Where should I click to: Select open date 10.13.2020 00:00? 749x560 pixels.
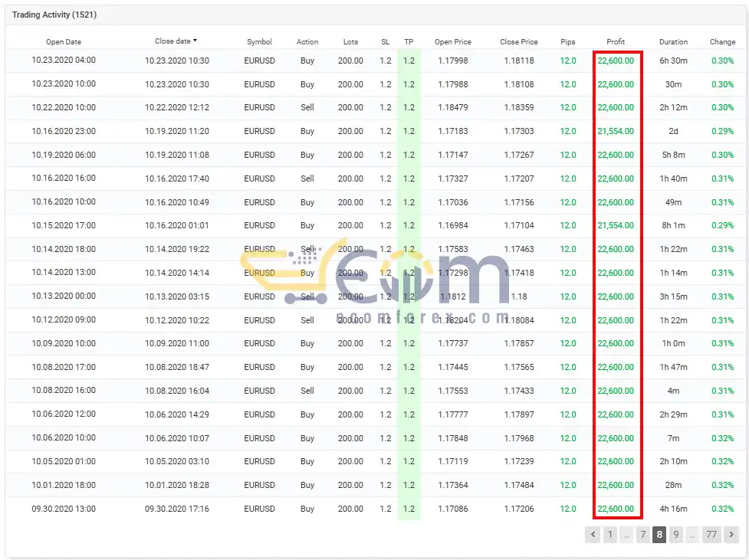pyautogui.click(x=64, y=296)
